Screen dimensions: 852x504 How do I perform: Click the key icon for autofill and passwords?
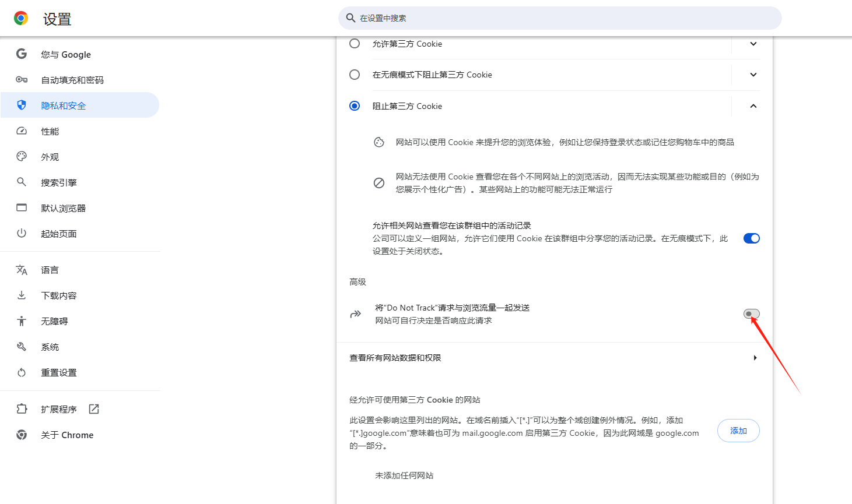click(x=22, y=80)
